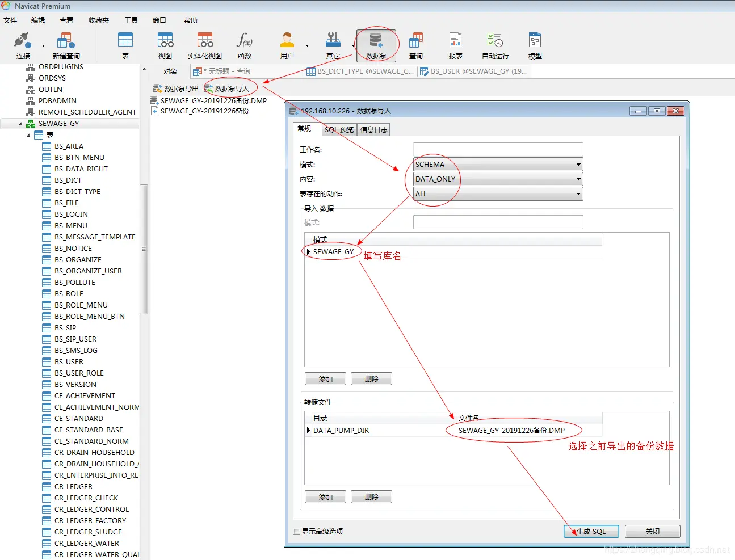Open the 文件 menu
The image size is (735, 560).
point(10,20)
